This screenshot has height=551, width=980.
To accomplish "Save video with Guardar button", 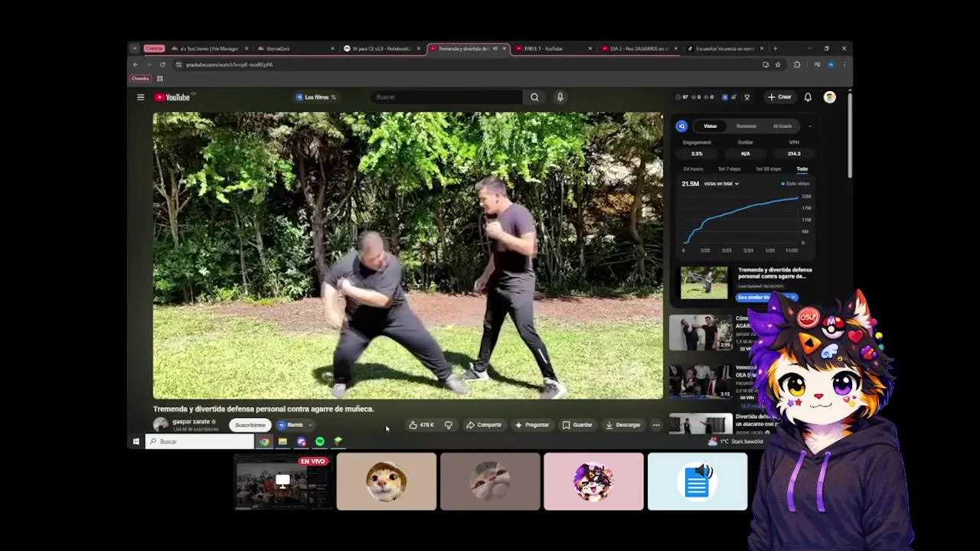I will coord(578,425).
